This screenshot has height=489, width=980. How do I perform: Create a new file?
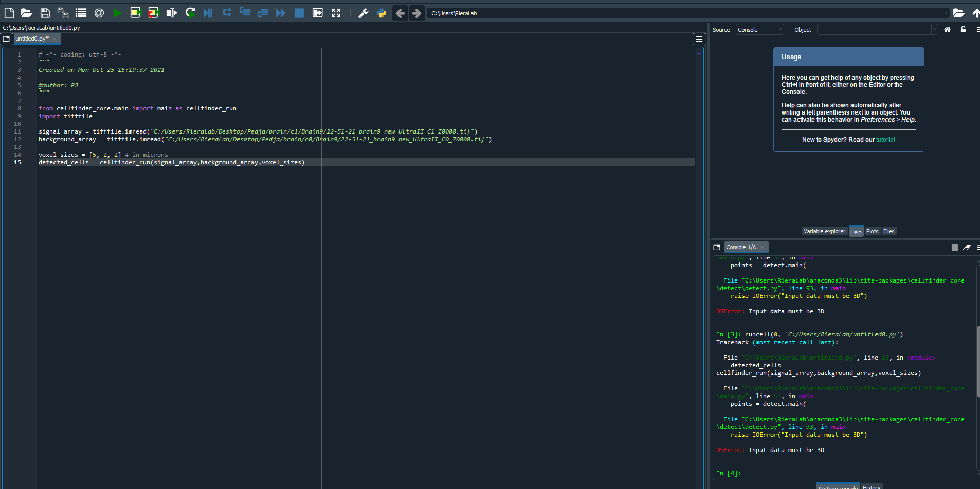[9, 13]
